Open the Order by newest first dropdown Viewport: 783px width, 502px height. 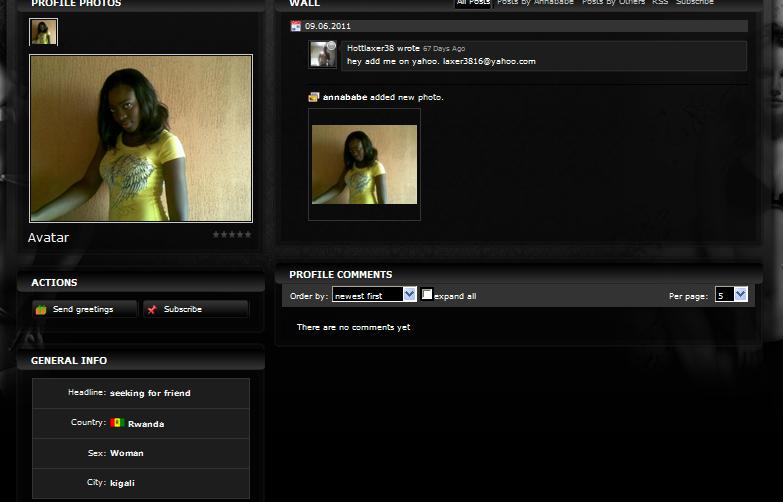(x=375, y=295)
